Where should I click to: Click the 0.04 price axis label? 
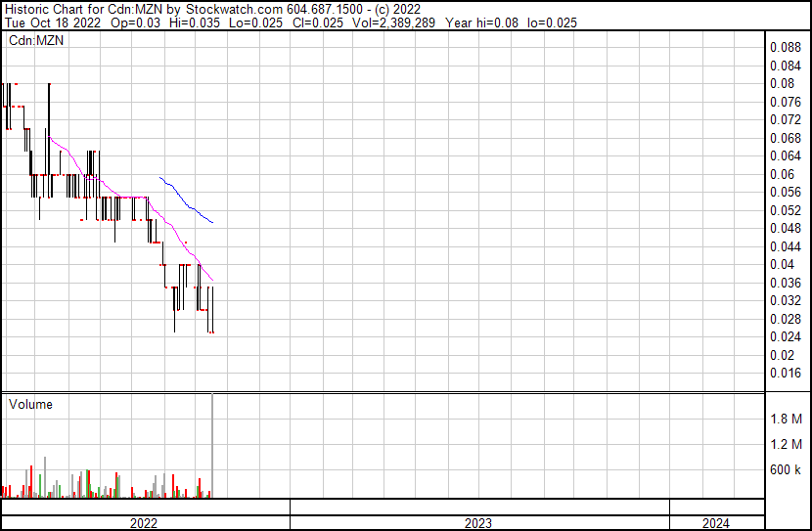click(x=783, y=264)
